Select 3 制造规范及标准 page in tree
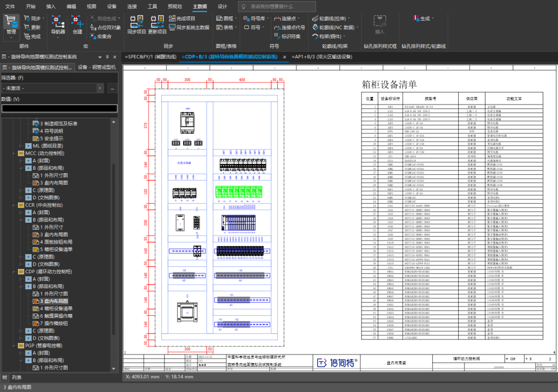 coord(55,124)
